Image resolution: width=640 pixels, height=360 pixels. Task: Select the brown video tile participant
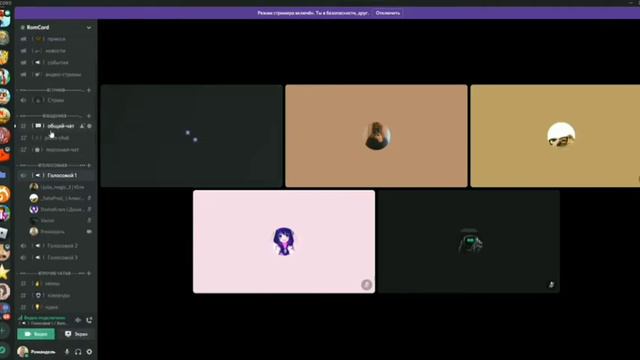click(376, 136)
